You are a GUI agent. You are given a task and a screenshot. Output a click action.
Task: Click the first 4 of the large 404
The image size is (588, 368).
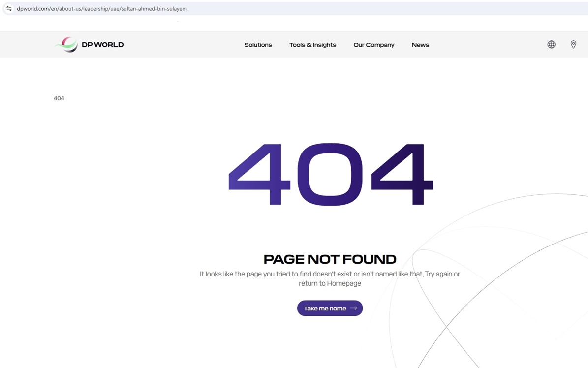tap(260, 175)
